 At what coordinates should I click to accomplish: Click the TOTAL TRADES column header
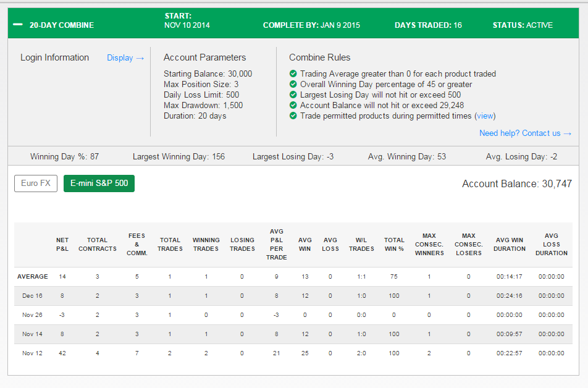(x=170, y=244)
